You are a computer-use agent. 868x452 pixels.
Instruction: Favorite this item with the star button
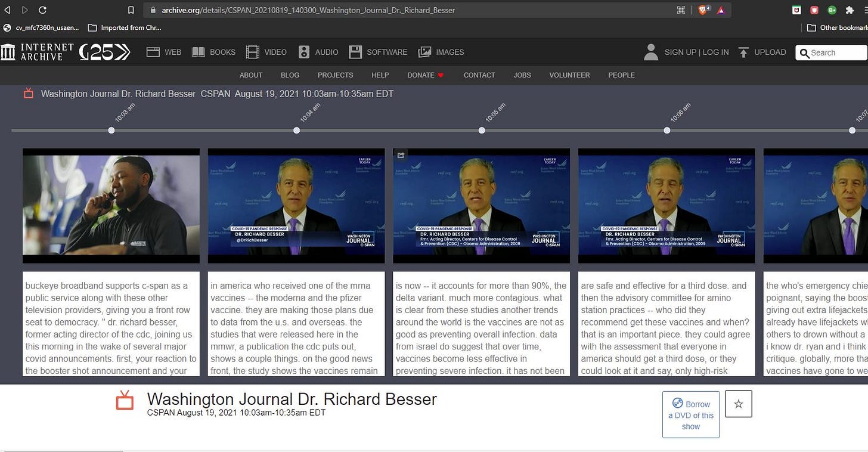tap(739, 404)
